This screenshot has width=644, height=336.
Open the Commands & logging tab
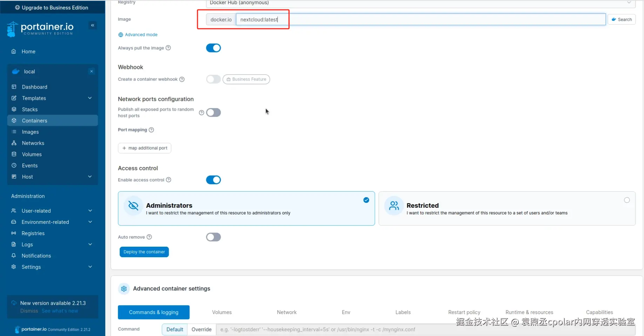154,312
